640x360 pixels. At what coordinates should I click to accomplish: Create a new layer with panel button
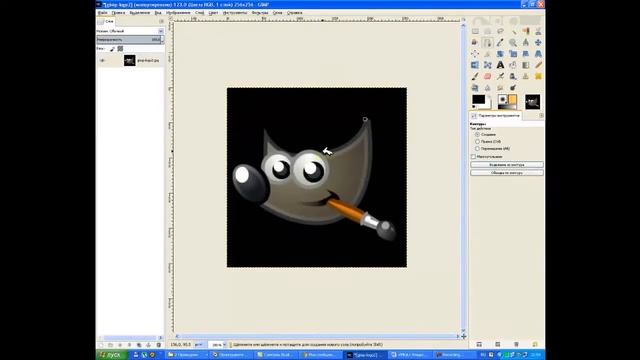tap(101, 345)
